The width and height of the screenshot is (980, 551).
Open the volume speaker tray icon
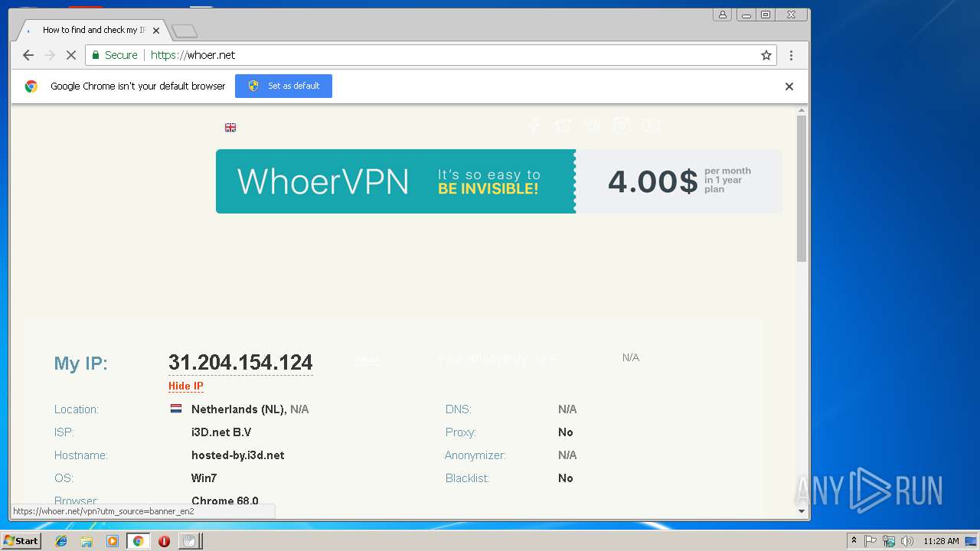907,541
